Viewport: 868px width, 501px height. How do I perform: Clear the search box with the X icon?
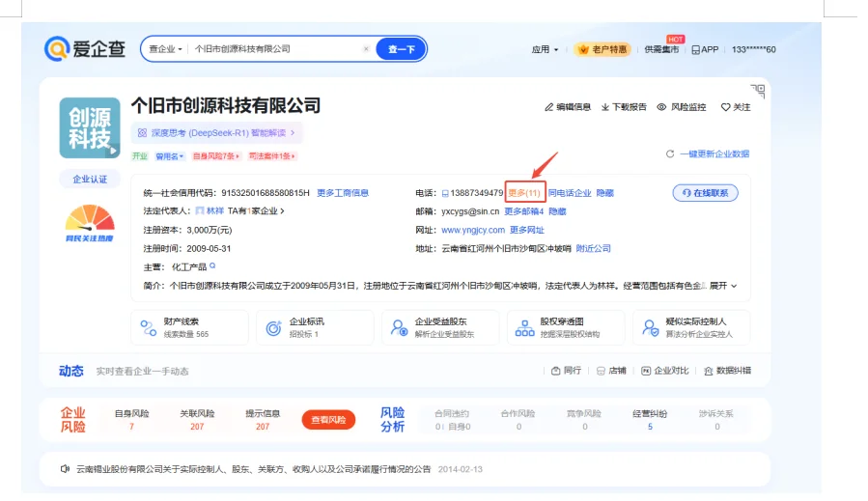click(366, 48)
